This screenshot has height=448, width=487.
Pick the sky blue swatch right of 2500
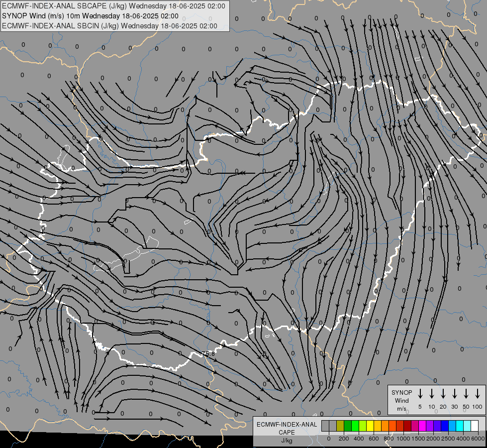tap(453, 426)
